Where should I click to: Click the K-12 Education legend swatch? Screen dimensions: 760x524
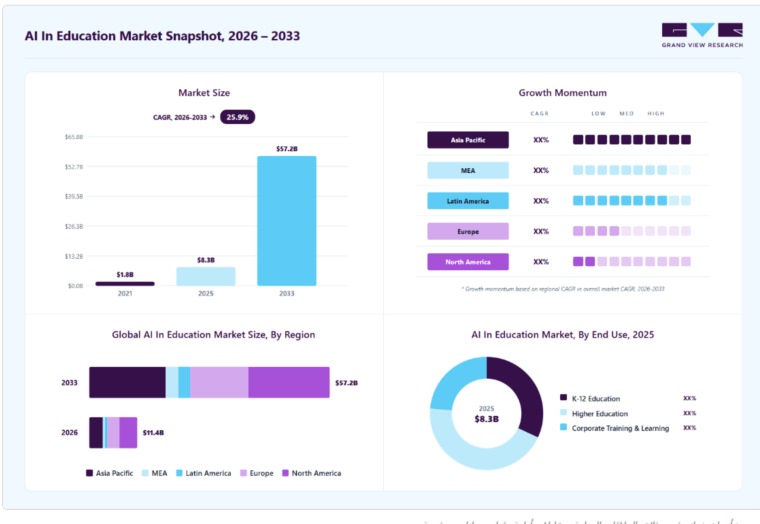(563, 397)
